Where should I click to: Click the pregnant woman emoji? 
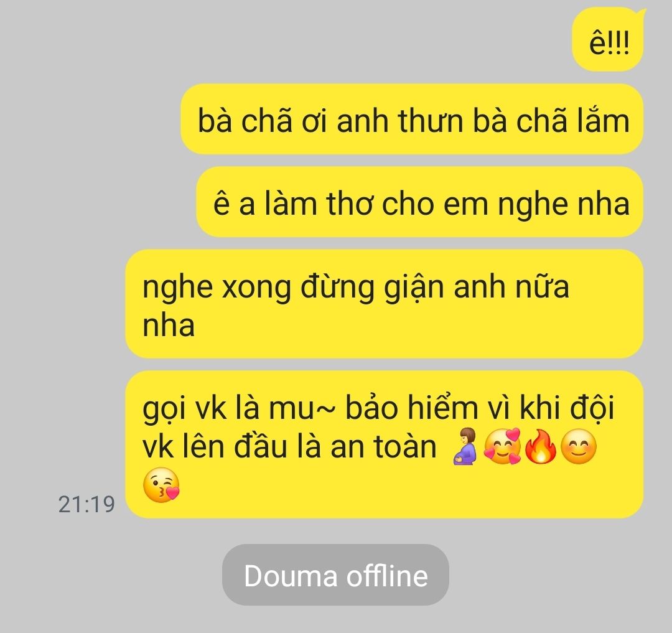tap(466, 446)
